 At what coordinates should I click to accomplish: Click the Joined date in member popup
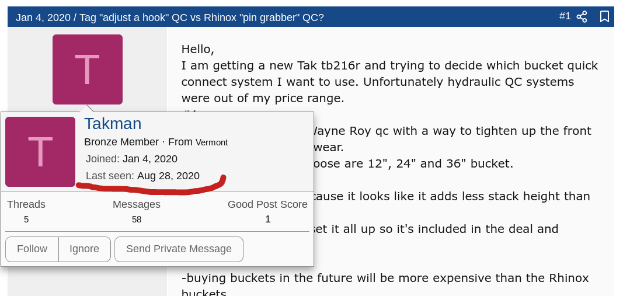tap(149, 159)
